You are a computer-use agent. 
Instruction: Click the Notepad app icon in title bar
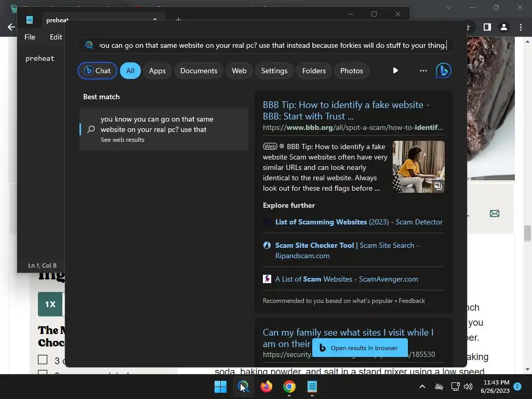click(x=30, y=20)
